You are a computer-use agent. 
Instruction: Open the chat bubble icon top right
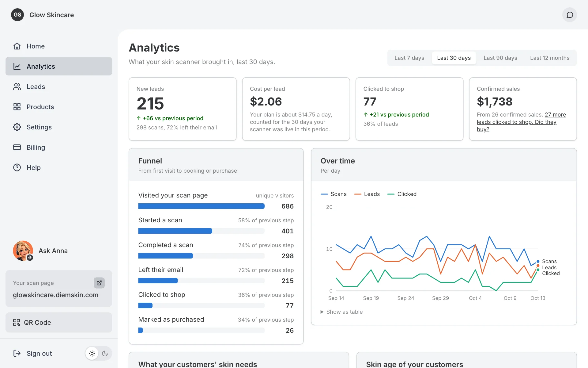click(570, 15)
